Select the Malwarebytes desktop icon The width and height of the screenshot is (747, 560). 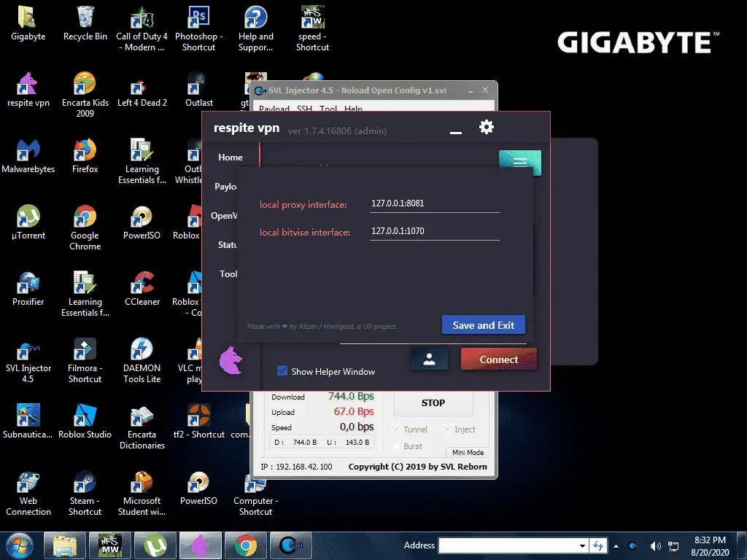pyautogui.click(x=28, y=156)
